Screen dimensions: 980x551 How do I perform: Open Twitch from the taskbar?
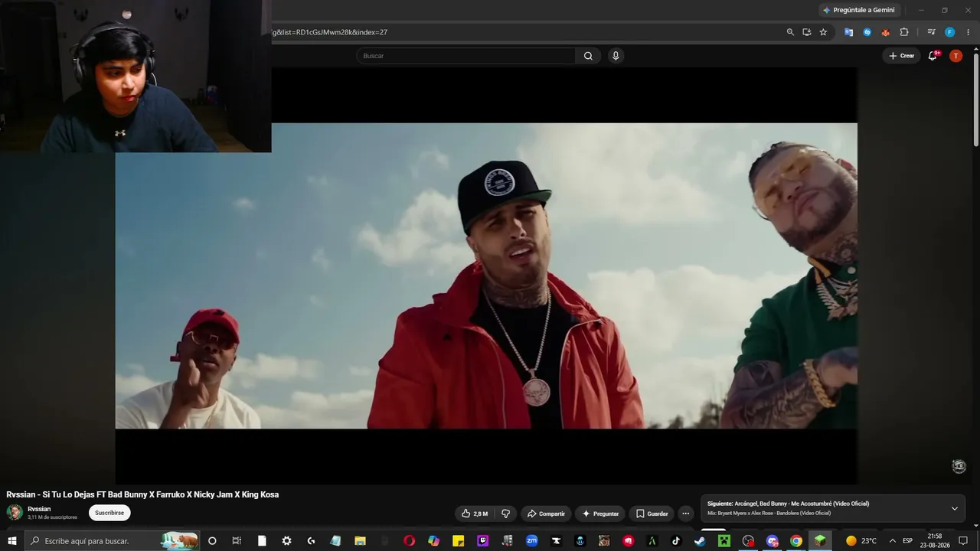point(483,540)
